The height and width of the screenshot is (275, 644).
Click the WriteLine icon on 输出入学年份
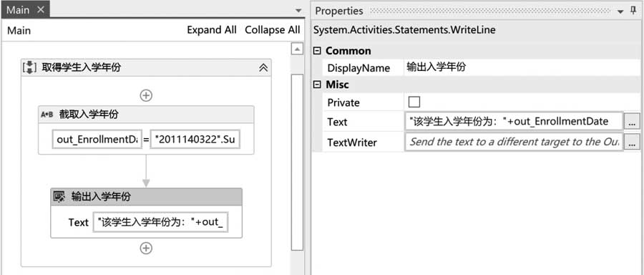click(x=59, y=197)
